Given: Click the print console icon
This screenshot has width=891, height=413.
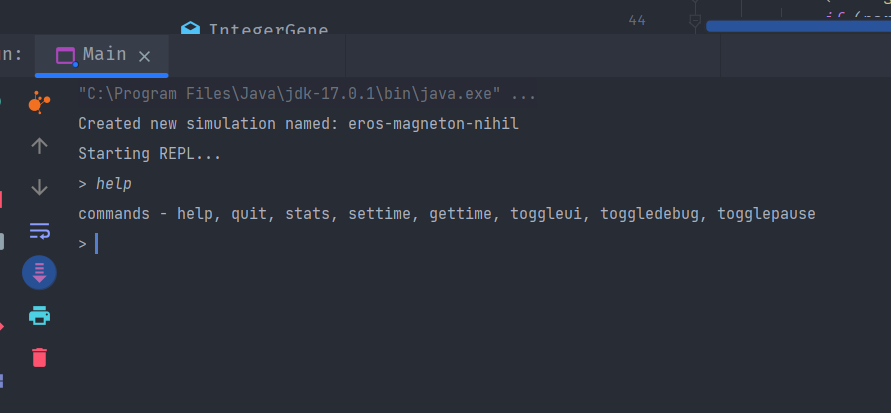Looking at the screenshot, I should tap(39, 315).
